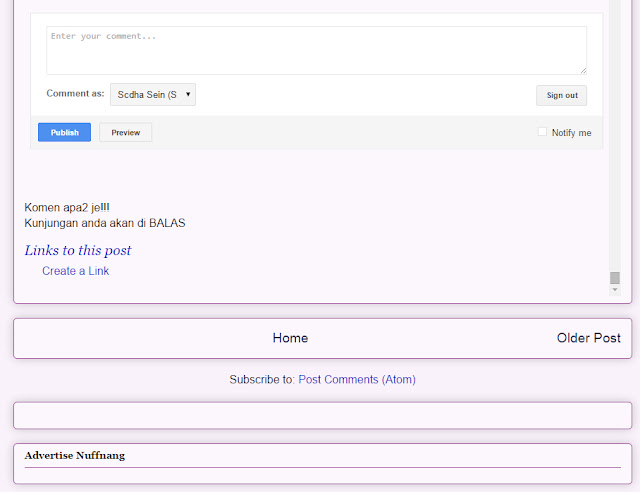The width and height of the screenshot is (640, 492).
Task: Click the small triangle beside Scdha Sein
Action: 188,94
